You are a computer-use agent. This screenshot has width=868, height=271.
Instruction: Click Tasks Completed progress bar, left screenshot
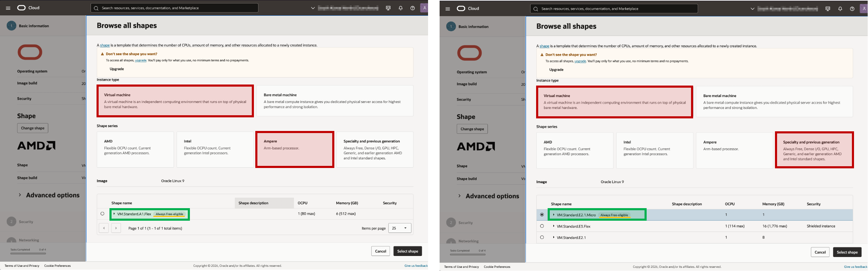pyautogui.click(x=28, y=253)
